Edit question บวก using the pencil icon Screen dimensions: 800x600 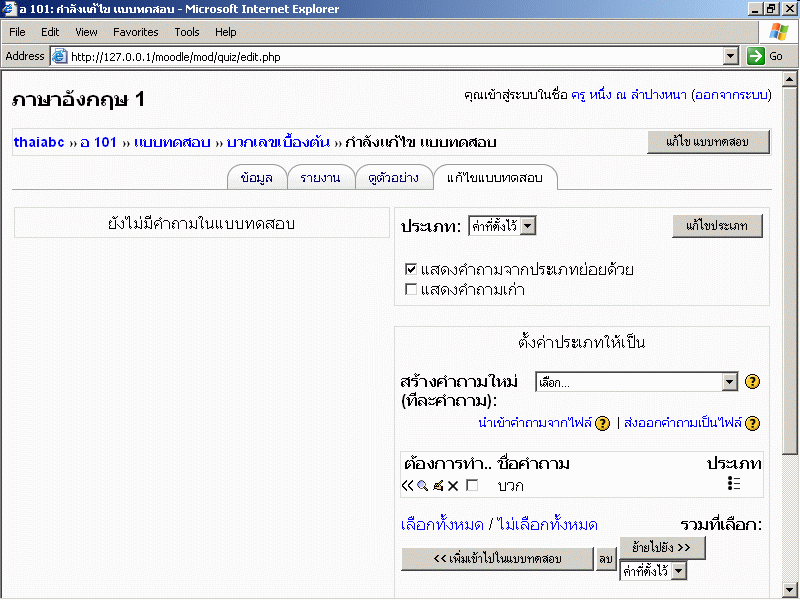(438, 485)
